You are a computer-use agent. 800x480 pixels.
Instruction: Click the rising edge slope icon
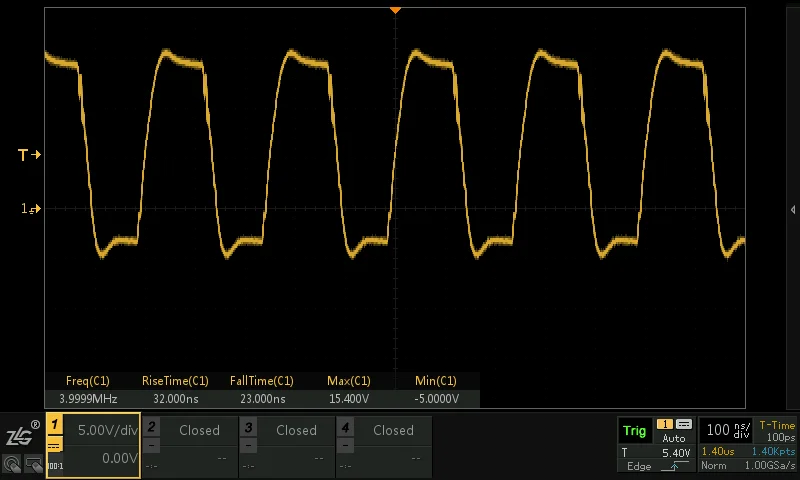click(674, 466)
